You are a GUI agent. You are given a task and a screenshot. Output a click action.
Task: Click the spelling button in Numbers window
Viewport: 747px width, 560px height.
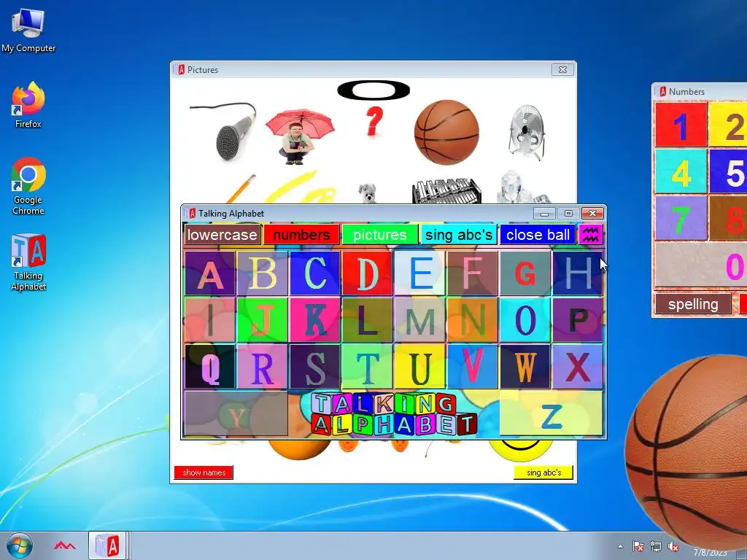[x=693, y=304]
